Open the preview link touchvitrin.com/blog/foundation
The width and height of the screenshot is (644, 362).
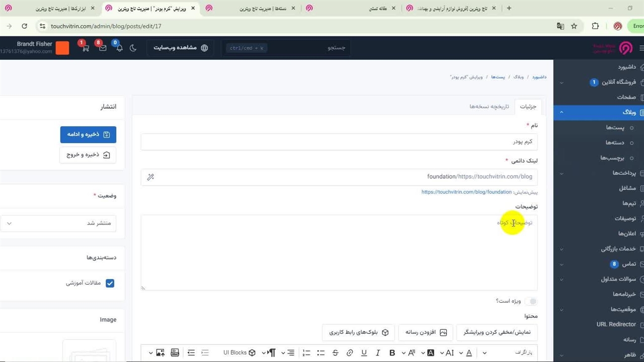pos(466,192)
